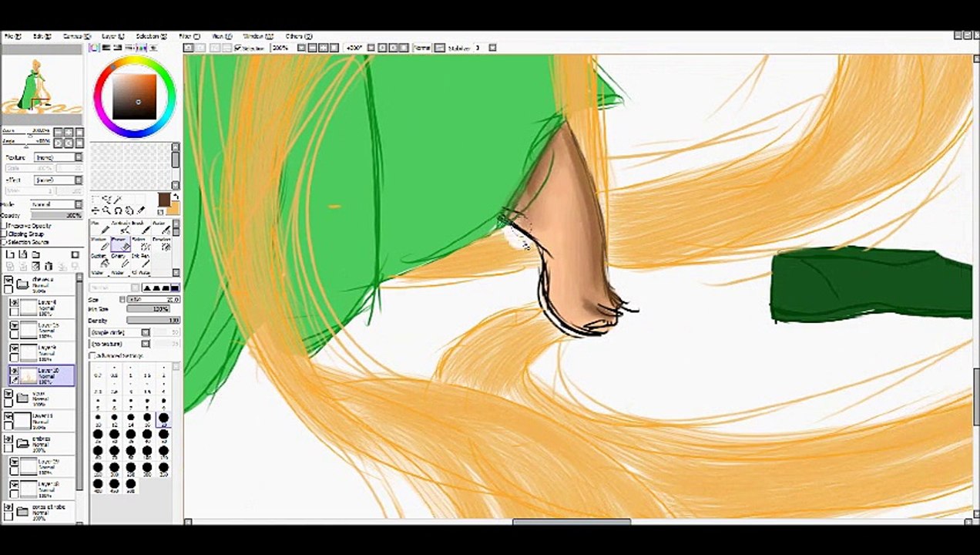The height and width of the screenshot is (555, 980).
Task: Select the Brush tool
Action: click(x=142, y=227)
